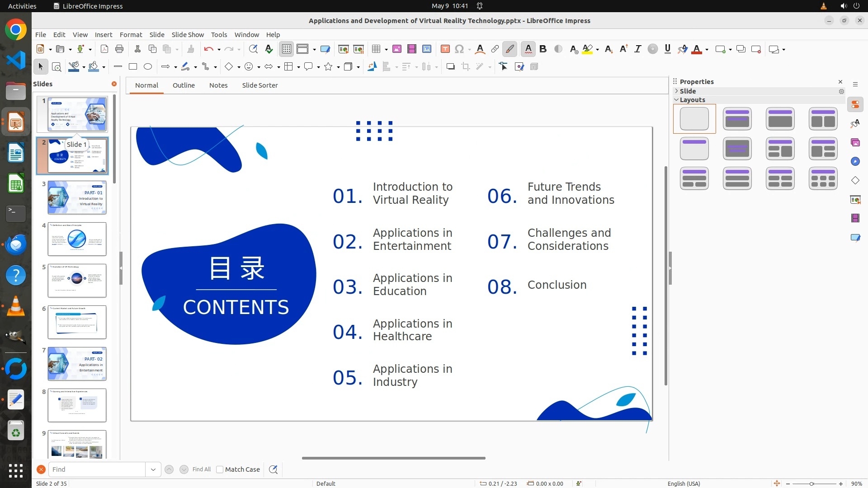Screen dimensions: 868x488
Task: Select the Ellipse drawing tool
Action: (148, 67)
